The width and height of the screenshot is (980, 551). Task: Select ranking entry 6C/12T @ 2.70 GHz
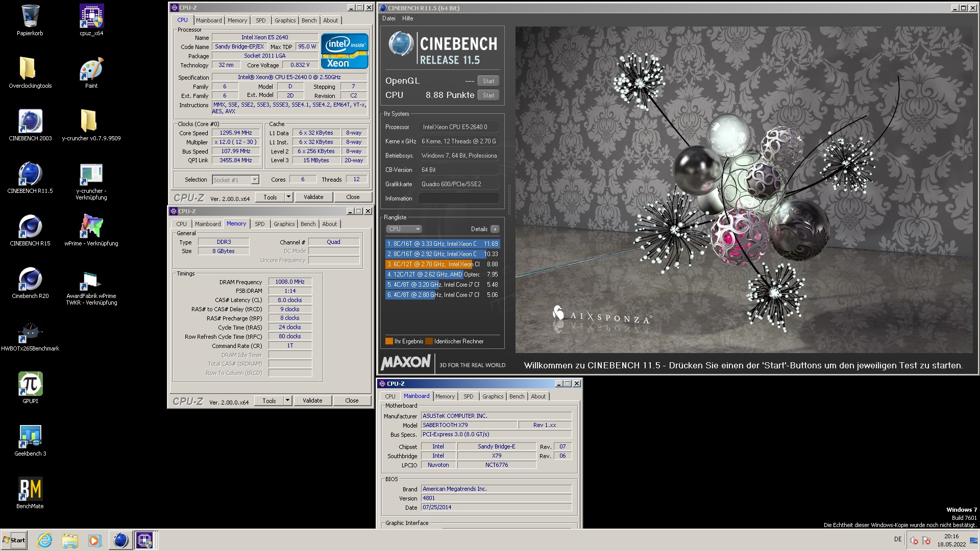(x=443, y=264)
